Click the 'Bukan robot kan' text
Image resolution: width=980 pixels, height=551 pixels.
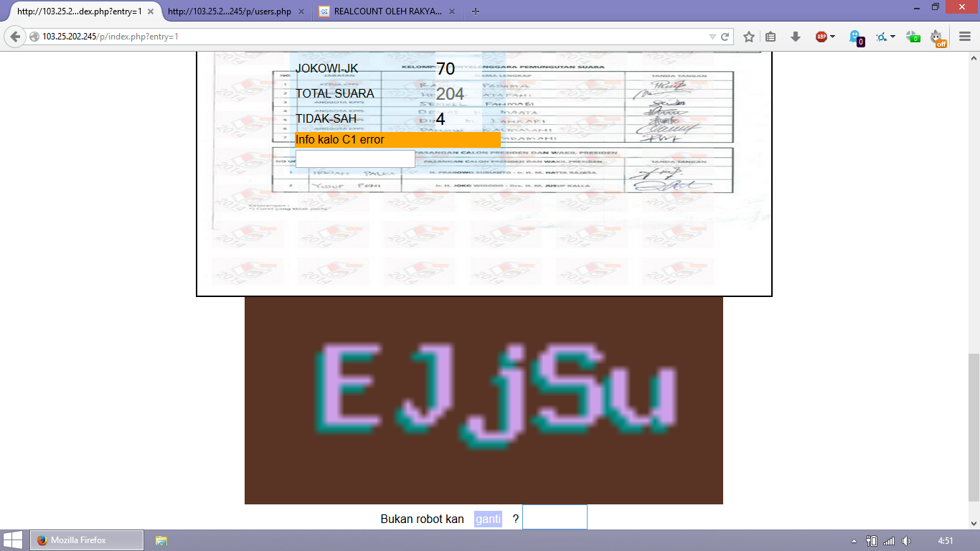(422, 519)
